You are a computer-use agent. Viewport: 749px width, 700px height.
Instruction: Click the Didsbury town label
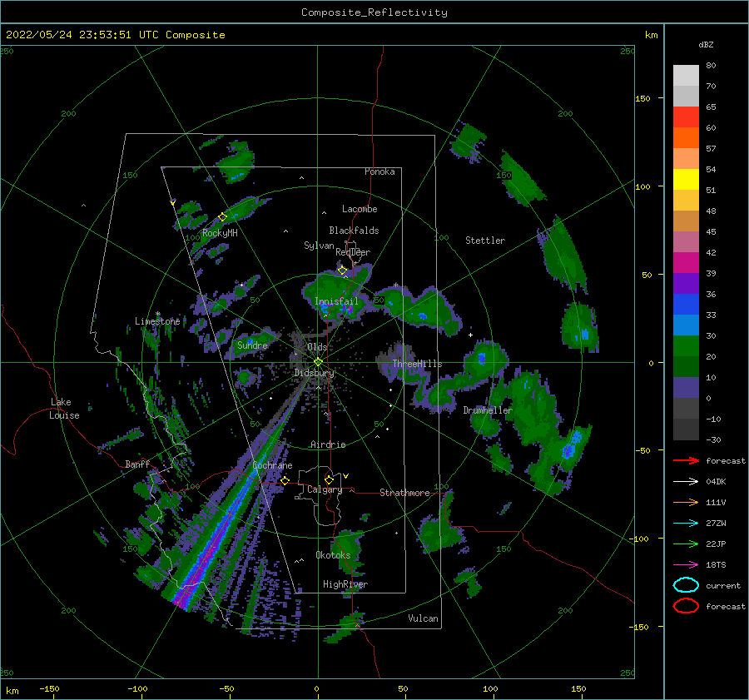pos(314,373)
